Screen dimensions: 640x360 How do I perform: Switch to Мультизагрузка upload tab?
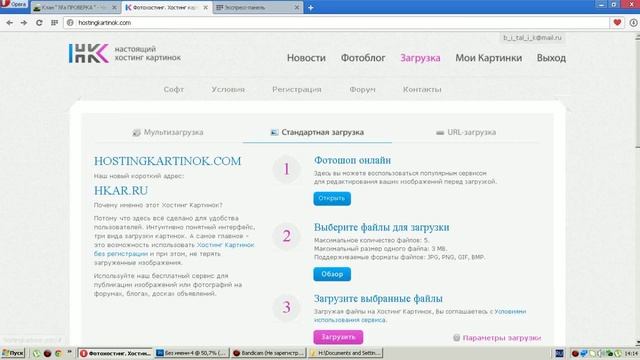[x=168, y=133]
